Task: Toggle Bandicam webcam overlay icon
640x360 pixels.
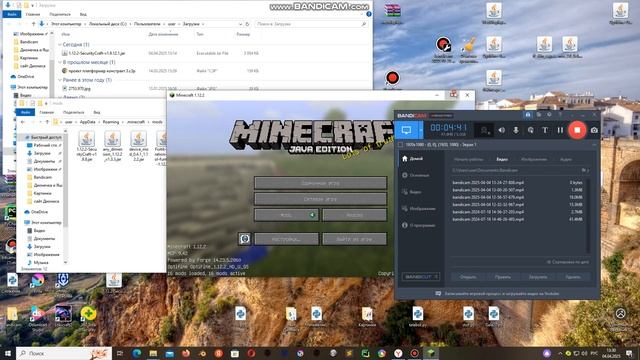Action: (485, 130)
